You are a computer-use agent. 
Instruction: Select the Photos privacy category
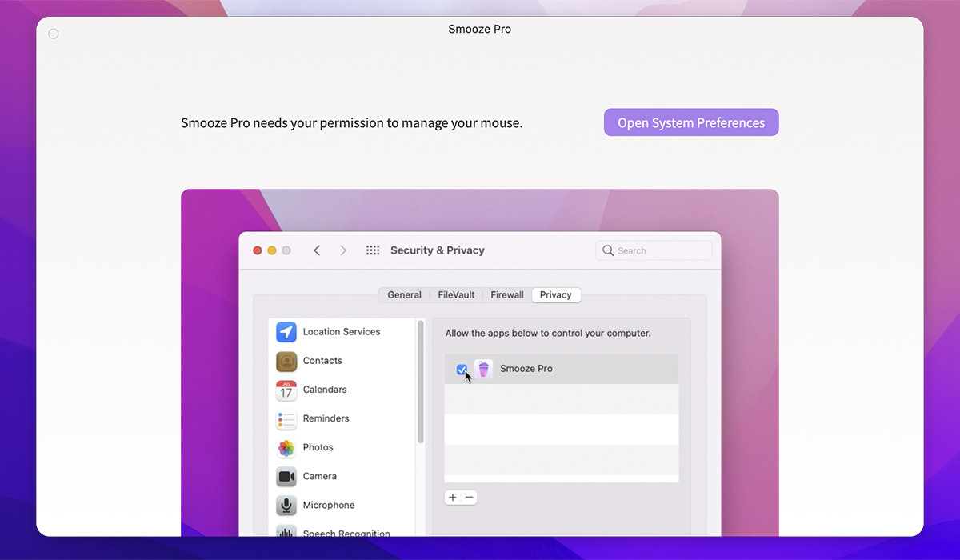[318, 447]
